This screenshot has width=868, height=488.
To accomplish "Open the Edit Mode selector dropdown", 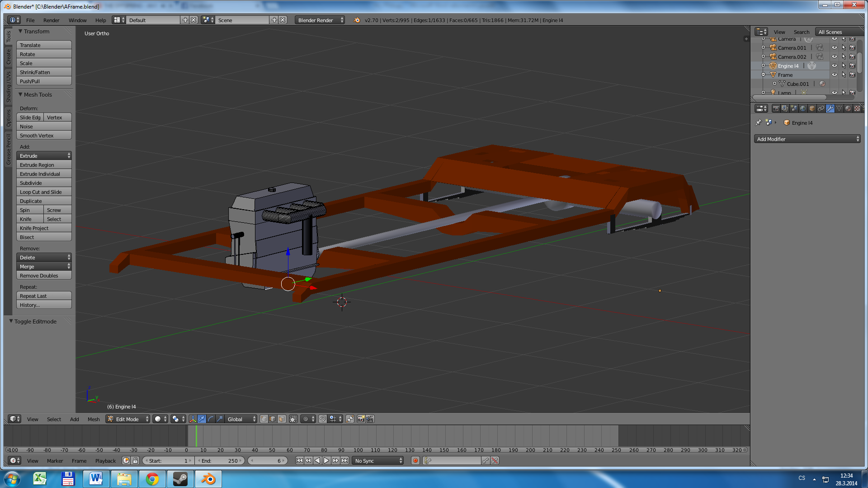I will tap(128, 419).
